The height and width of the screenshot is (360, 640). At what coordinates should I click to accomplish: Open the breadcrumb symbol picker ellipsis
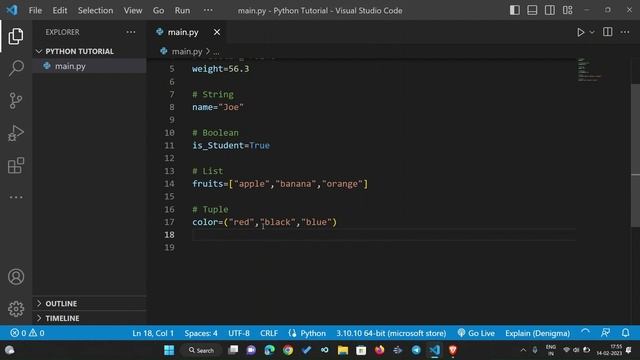216,51
